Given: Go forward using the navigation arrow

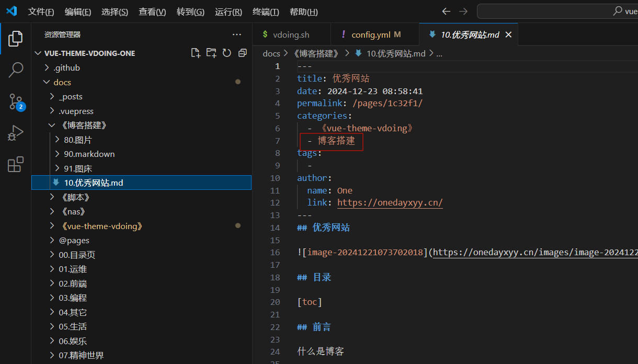Looking at the screenshot, I should click(x=463, y=12).
